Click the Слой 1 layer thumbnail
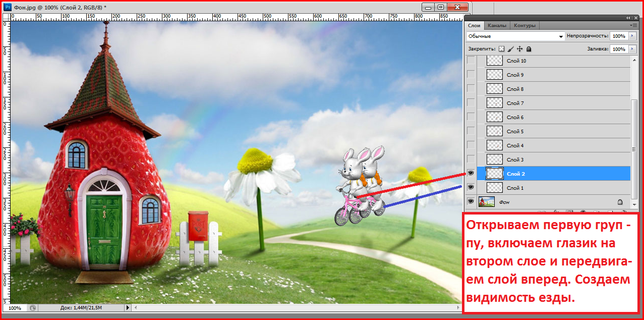This screenshot has width=644, height=320. (x=494, y=188)
